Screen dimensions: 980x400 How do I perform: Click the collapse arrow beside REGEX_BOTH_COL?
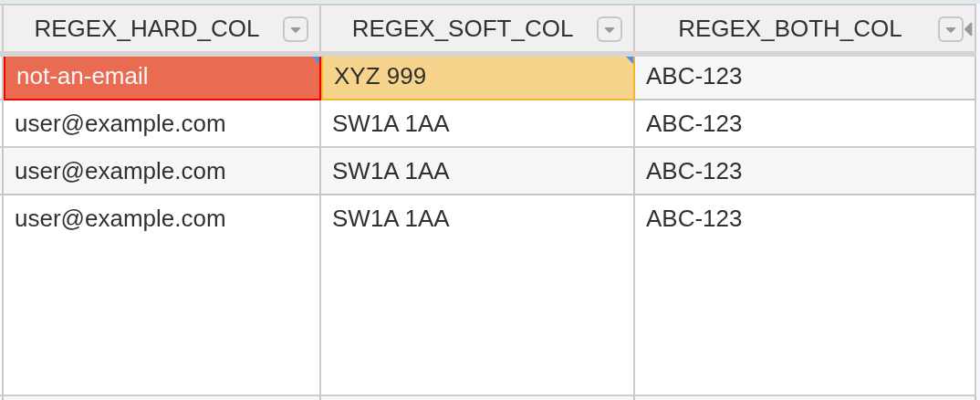[x=968, y=29]
